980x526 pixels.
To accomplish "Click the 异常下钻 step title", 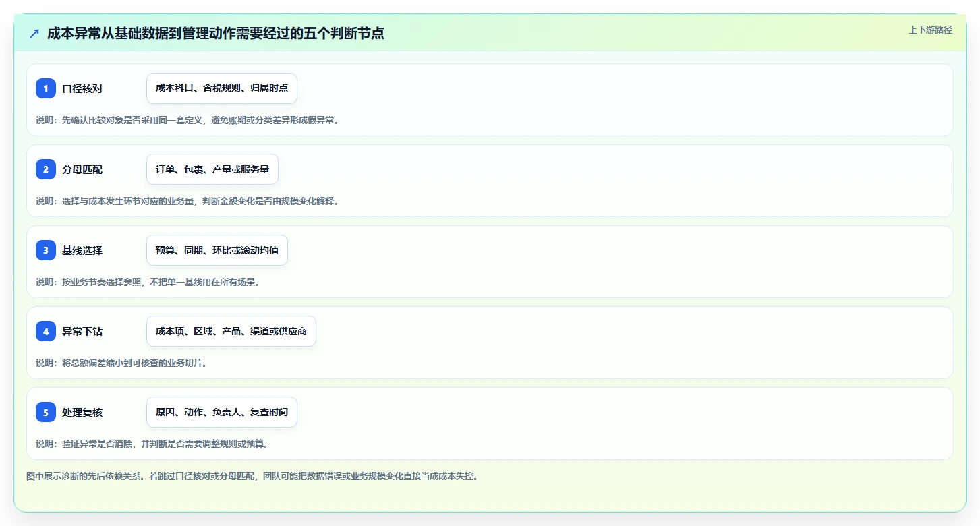I will [x=82, y=332].
